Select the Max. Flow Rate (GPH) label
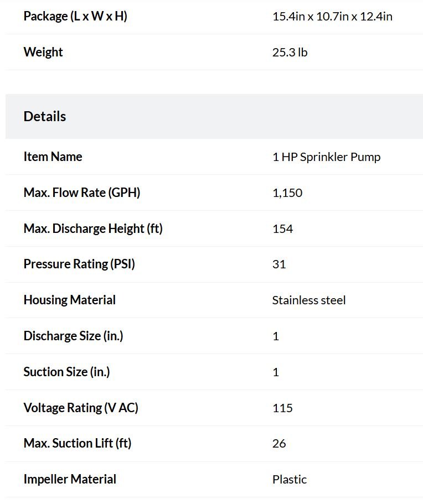This screenshot has width=423, height=504. (x=82, y=193)
